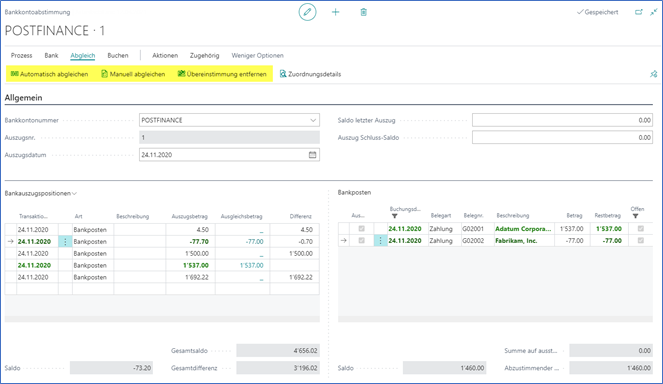The width and height of the screenshot is (663, 384).
Task: Click Weniger Optionen
Action: 258,55
